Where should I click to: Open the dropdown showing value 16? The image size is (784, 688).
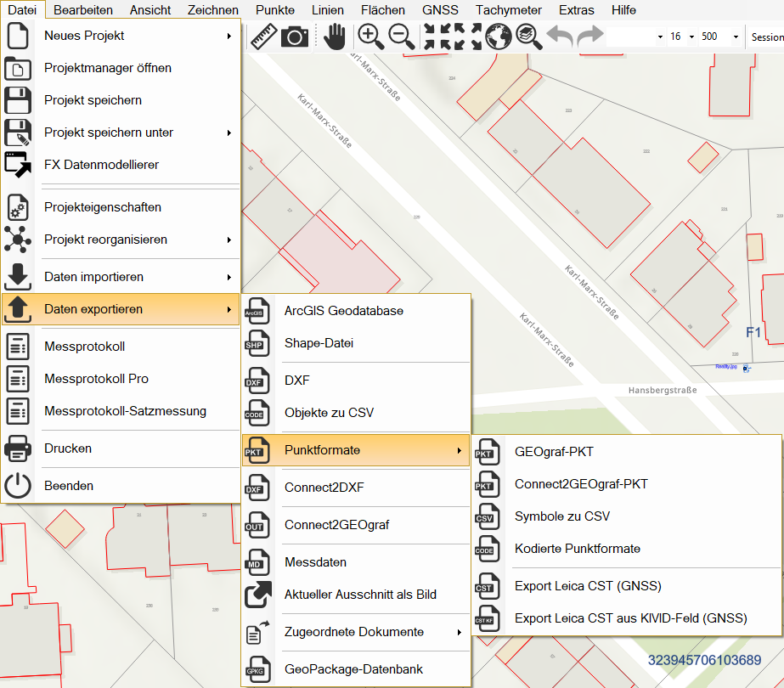[691, 37]
